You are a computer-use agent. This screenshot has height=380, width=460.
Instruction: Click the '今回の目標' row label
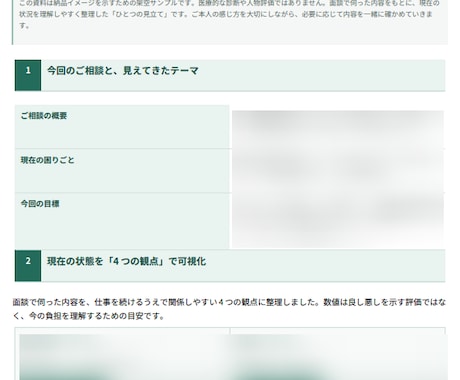tap(40, 204)
